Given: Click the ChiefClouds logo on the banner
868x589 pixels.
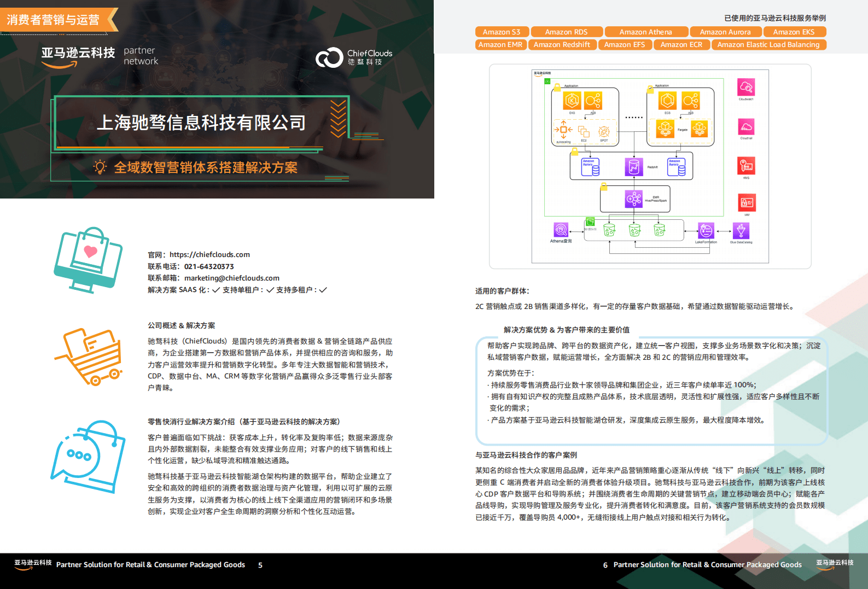Looking at the screenshot, I should coord(354,57).
